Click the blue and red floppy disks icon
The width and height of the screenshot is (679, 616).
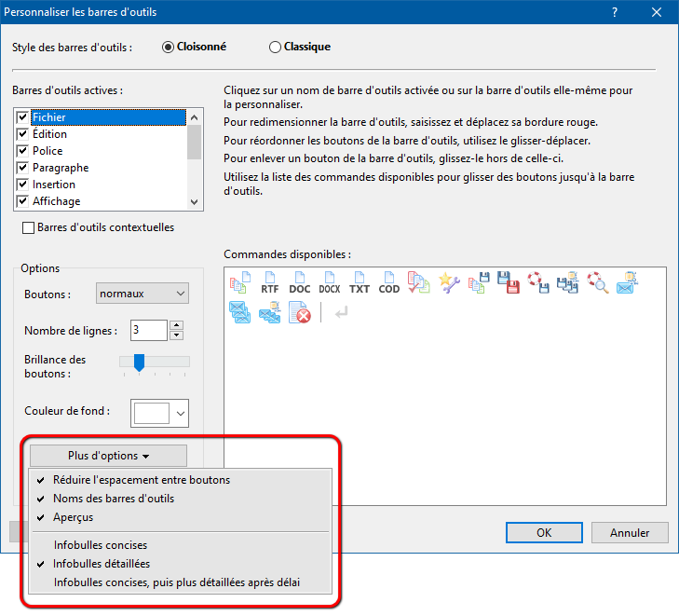tap(509, 282)
